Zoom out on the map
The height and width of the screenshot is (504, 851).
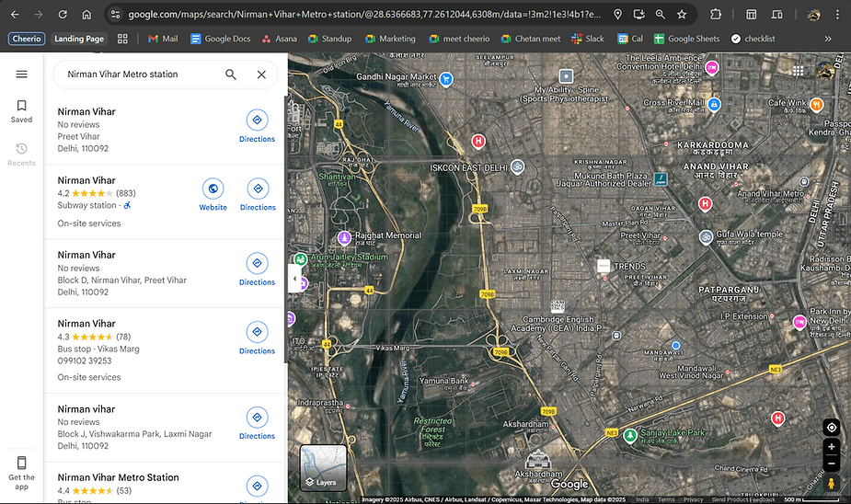(x=832, y=464)
